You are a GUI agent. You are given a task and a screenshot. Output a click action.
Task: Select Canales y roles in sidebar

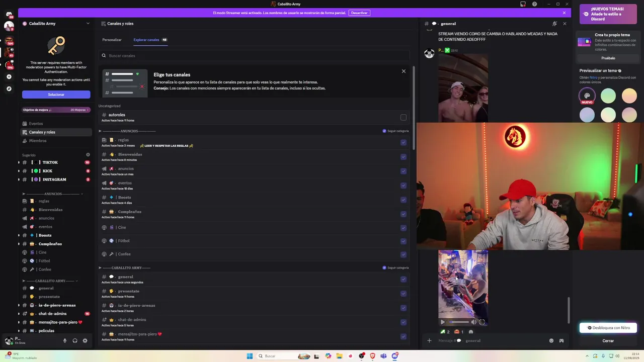click(56, 132)
